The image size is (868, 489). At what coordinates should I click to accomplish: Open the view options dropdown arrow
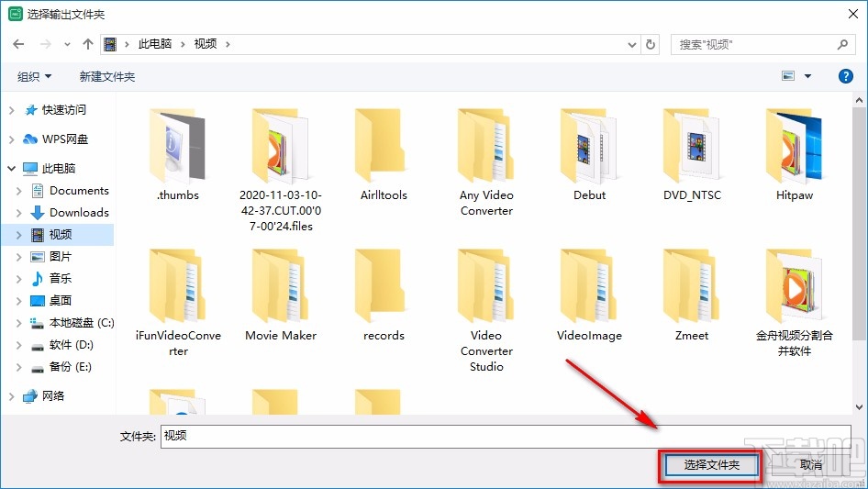(x=807, y=76)
